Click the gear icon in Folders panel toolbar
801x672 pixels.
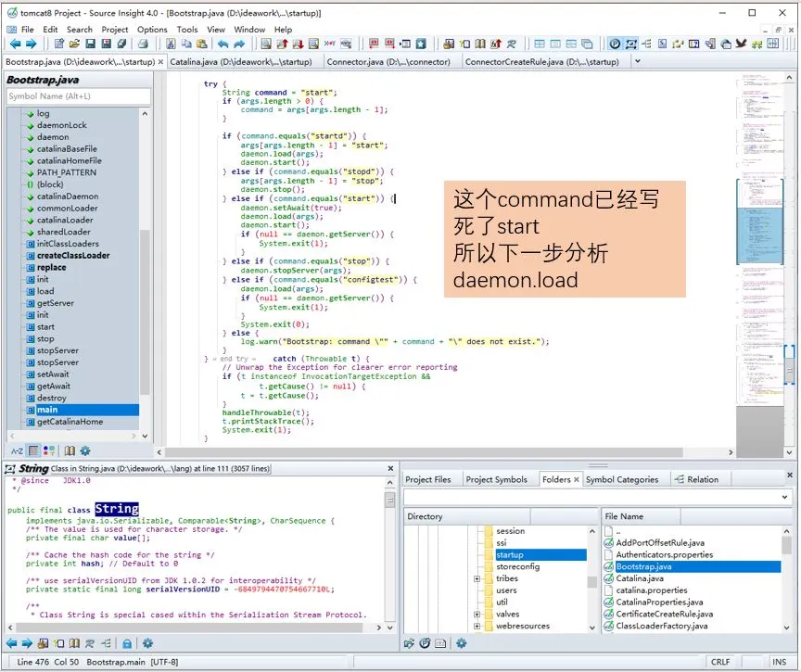[x=461, y=643]
